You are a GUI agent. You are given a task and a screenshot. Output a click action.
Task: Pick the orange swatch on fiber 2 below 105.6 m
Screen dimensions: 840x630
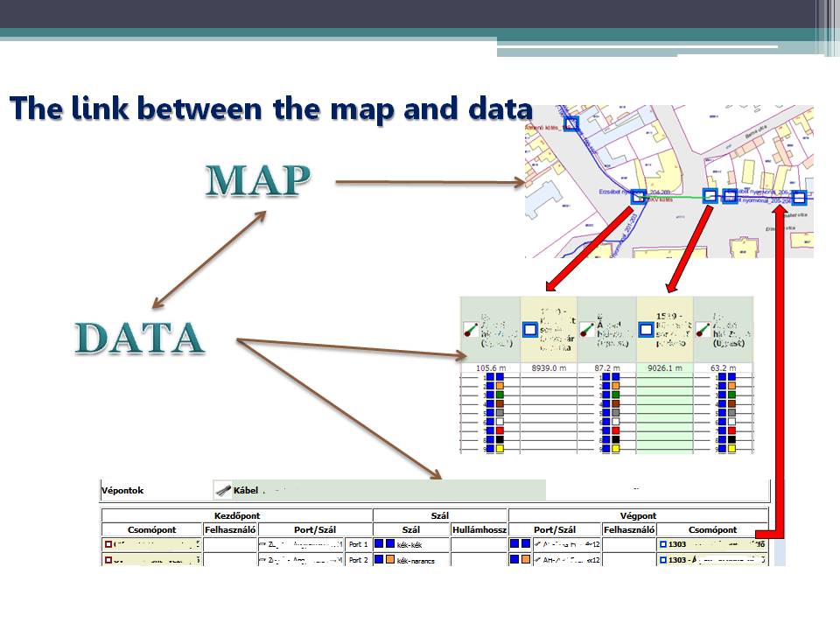500,386
